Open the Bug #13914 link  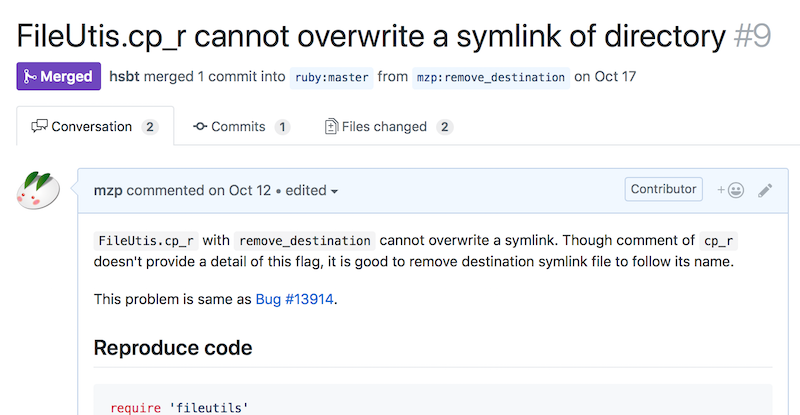[x=294, y=299]
